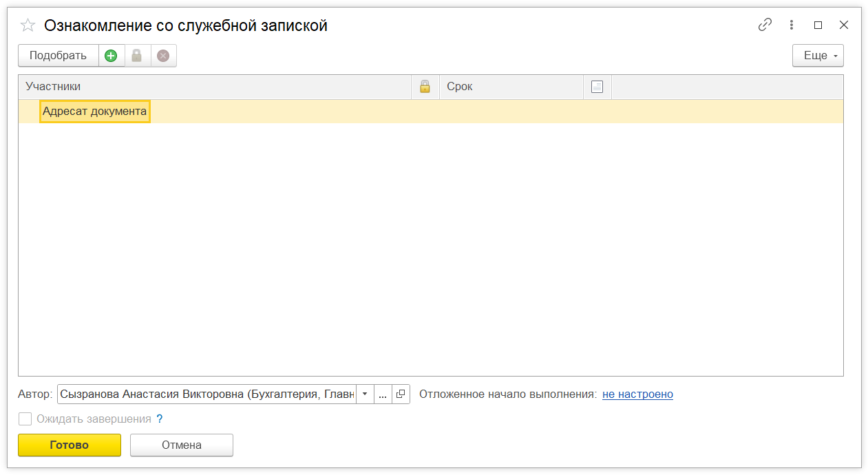The image size is (868, 475).
Task: Click the open author card icon
Action: [401, 394]
